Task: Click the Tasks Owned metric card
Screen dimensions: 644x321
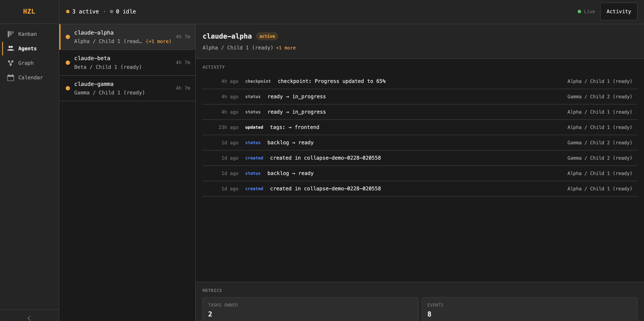Action: click(310, 309)
